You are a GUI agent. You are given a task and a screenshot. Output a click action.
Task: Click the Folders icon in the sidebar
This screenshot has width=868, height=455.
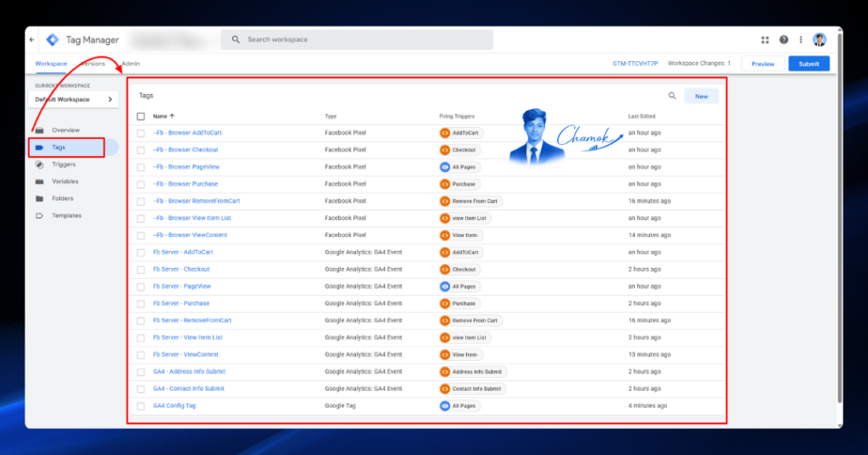click(39, 199)
